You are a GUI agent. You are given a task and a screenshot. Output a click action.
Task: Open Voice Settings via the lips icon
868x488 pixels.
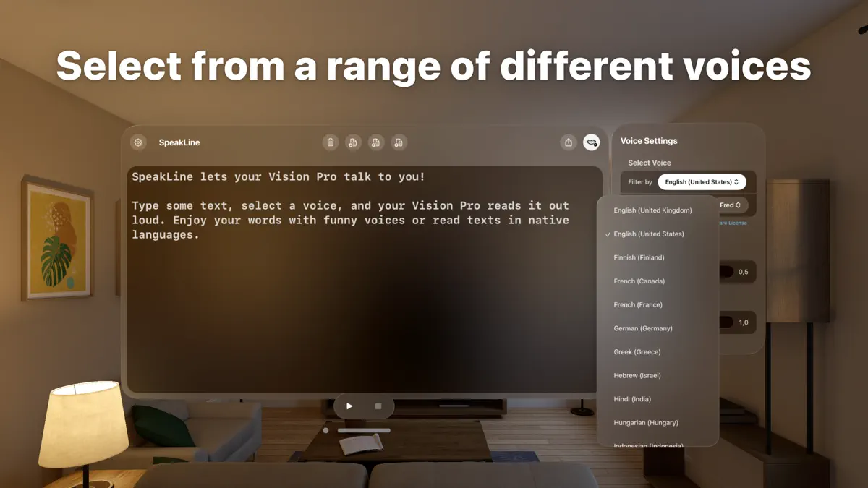591,142
